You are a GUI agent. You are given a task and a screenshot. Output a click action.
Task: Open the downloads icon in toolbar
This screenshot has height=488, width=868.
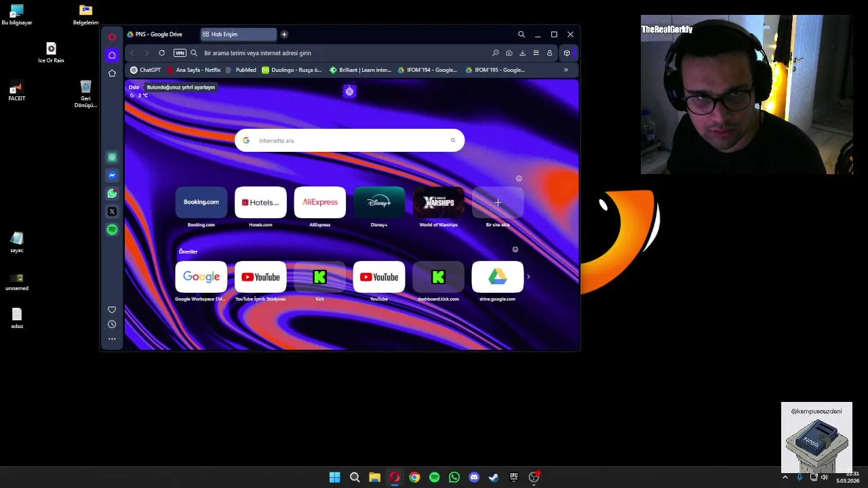pos(522,53)
